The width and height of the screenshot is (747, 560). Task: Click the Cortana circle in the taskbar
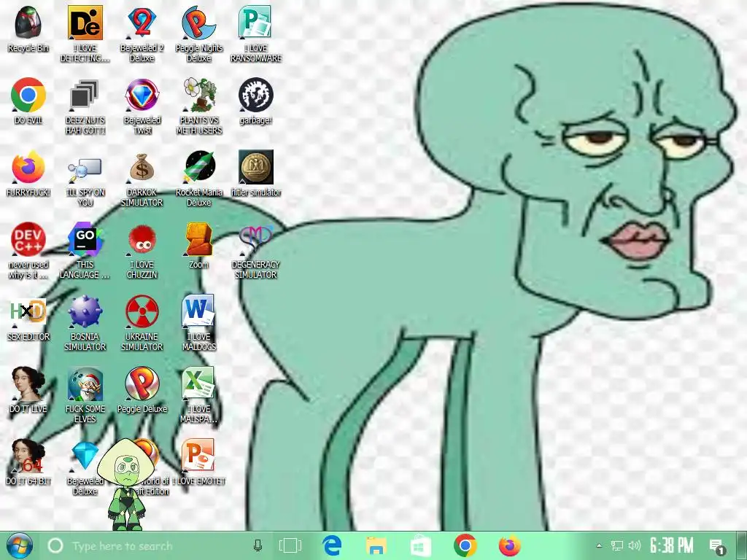[55, 545]
